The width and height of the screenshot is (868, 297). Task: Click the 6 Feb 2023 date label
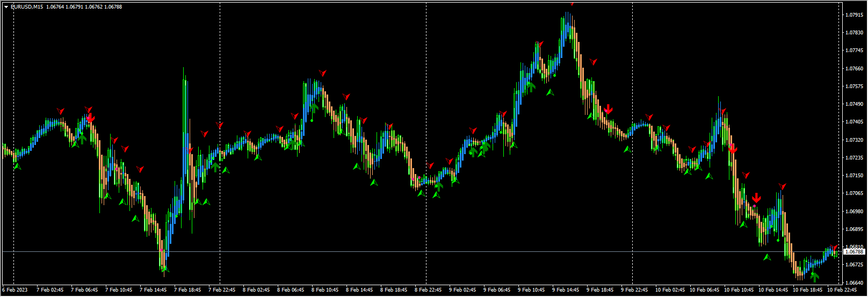(15, 290)
